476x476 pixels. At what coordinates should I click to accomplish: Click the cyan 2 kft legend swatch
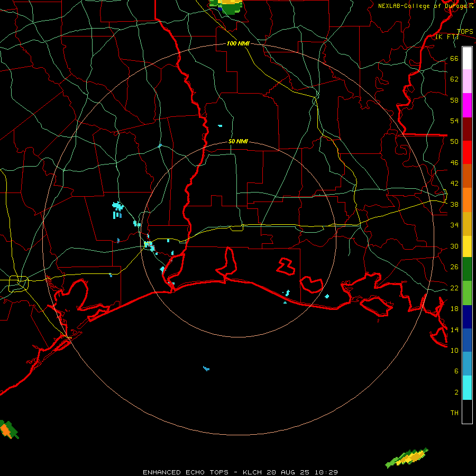[467, 388]
